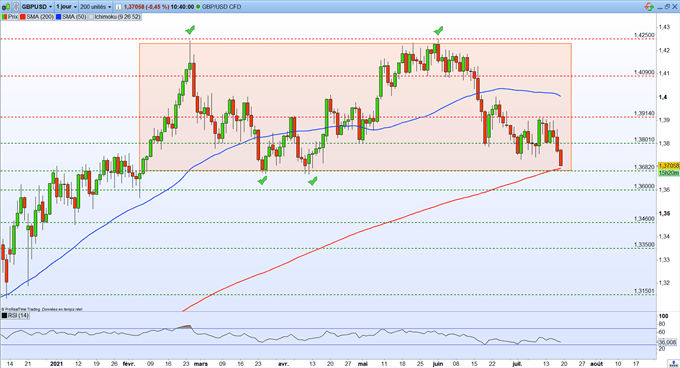Click the 1,31501 level label

point(644,291)
